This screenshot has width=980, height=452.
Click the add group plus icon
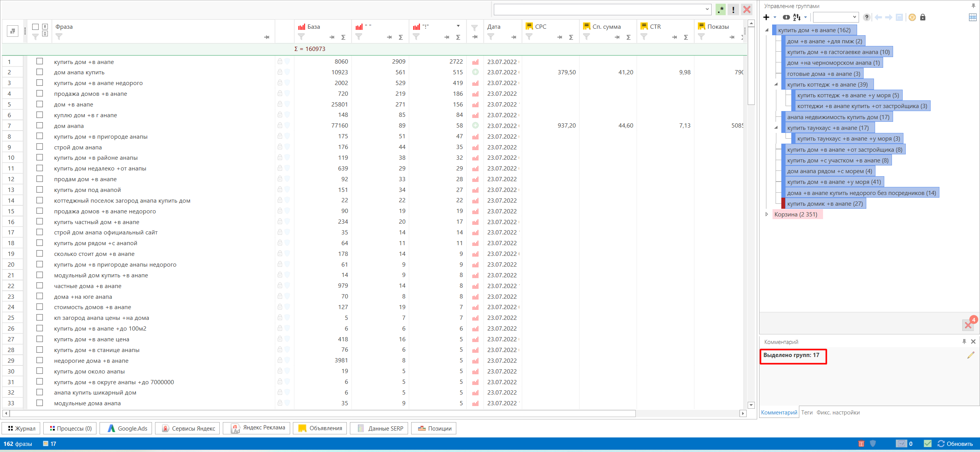tap(766, 17)
